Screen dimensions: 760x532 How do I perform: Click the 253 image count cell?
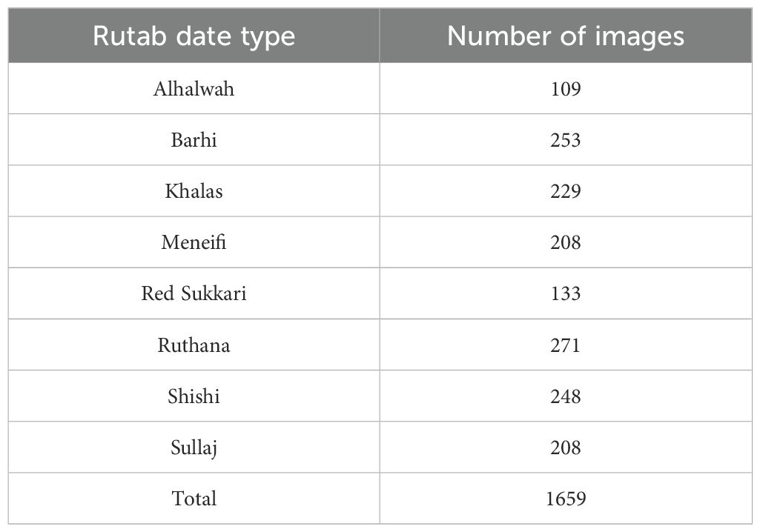tap(566, 140)
